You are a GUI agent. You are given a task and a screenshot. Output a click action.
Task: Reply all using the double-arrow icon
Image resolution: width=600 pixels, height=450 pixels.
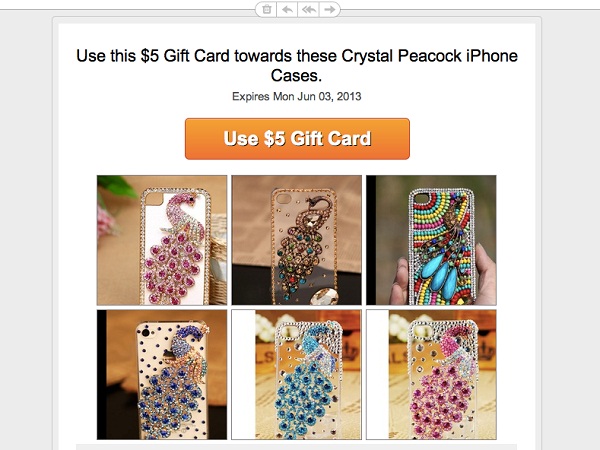[308, 9]
